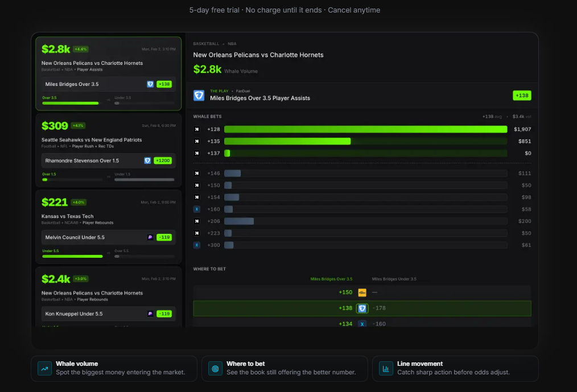The width and height of the screenshot is (577, 392).
Task: Click the FanDuel icon beside Rhamondre Stevenson Over 1.5
Action: tap(147, 161)
